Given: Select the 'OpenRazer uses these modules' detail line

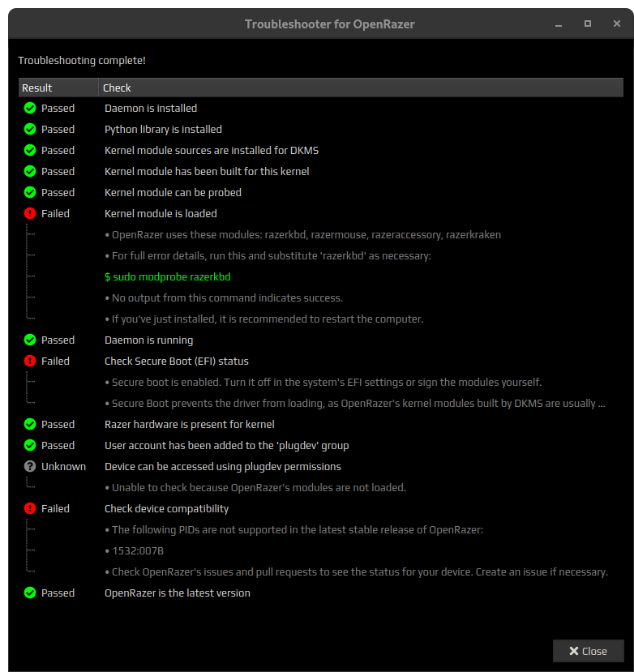Looking at the screenshot, I should coord(302,235).
